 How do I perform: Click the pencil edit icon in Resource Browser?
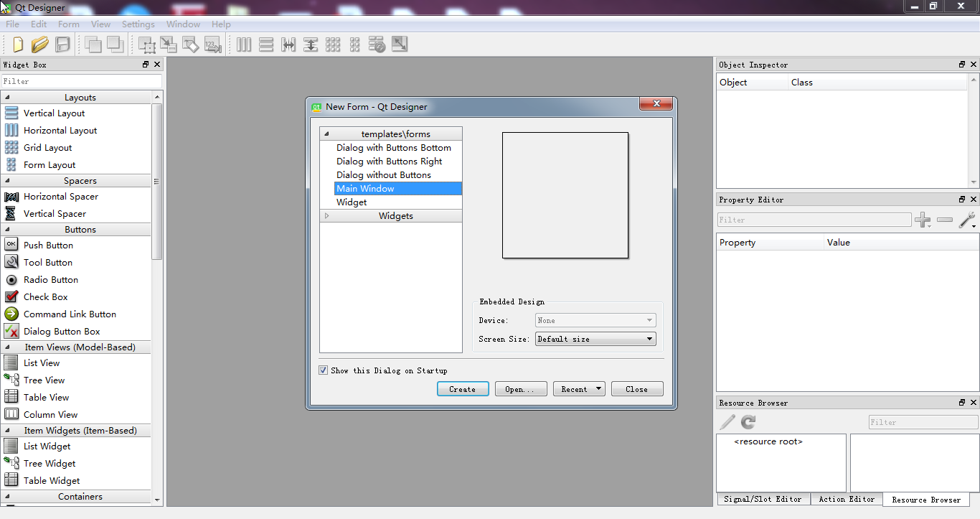coord(727,422)
